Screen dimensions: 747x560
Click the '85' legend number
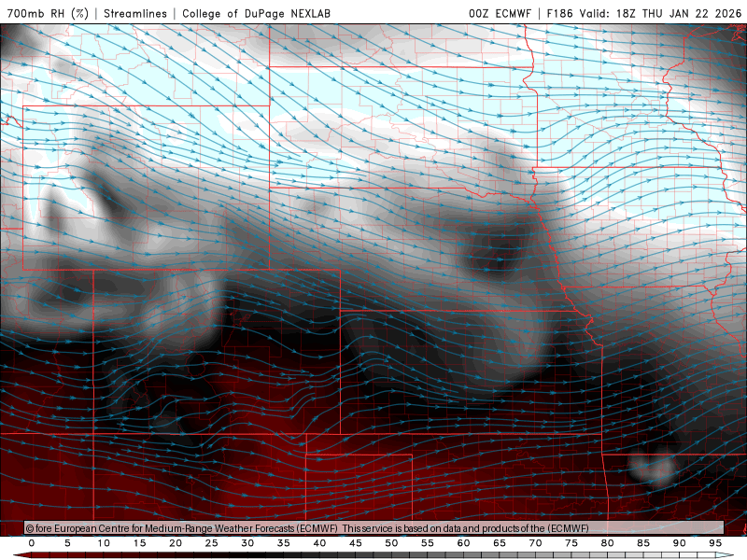pos(643,543)
